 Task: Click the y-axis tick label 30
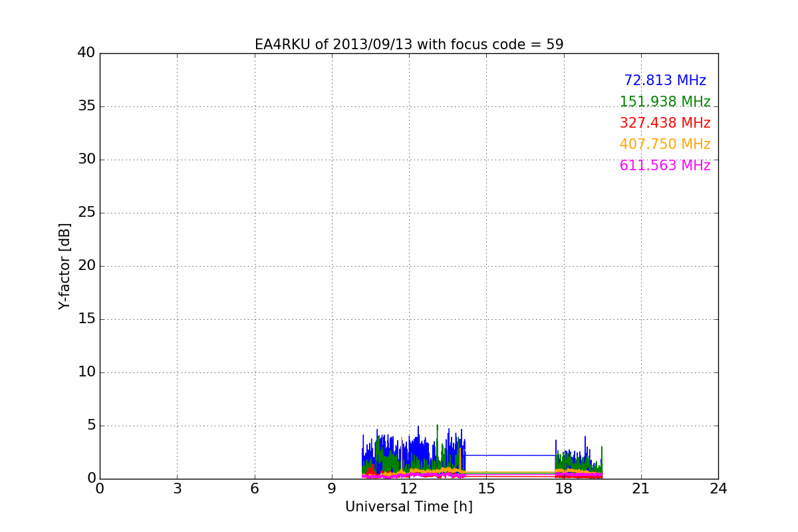point(86,160)
